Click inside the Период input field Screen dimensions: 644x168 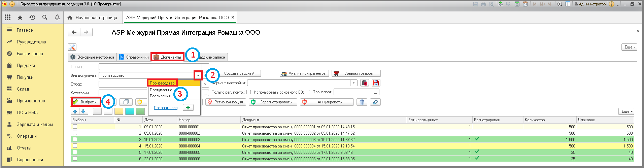[x=150, y=67]
